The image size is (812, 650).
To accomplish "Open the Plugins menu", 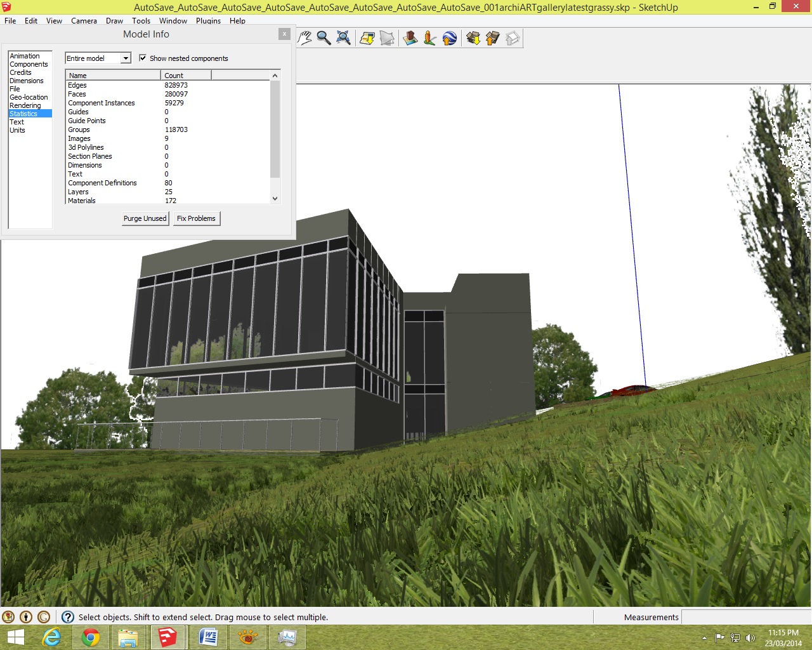I will (x=208, y=21).
